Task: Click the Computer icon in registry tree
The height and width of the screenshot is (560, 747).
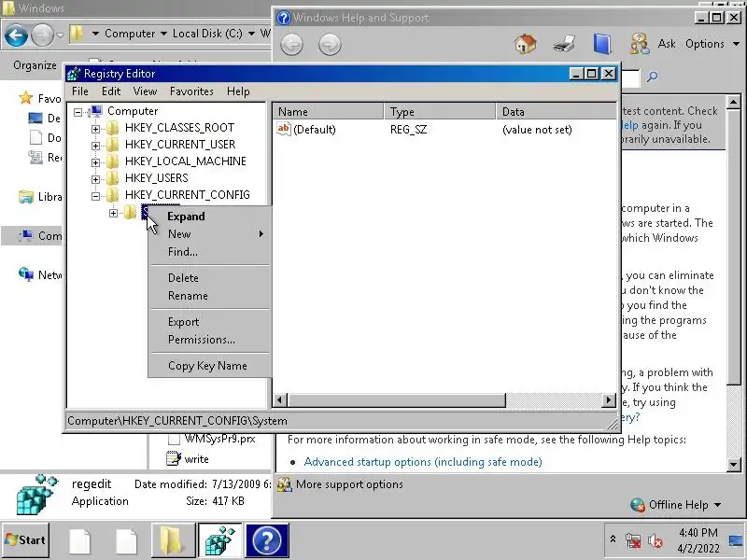Action: (95, 111)
